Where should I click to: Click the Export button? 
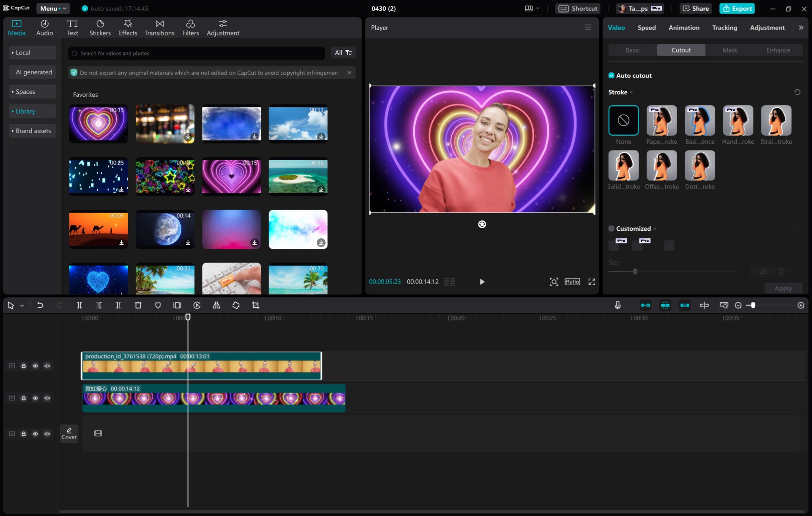(737, 8)
